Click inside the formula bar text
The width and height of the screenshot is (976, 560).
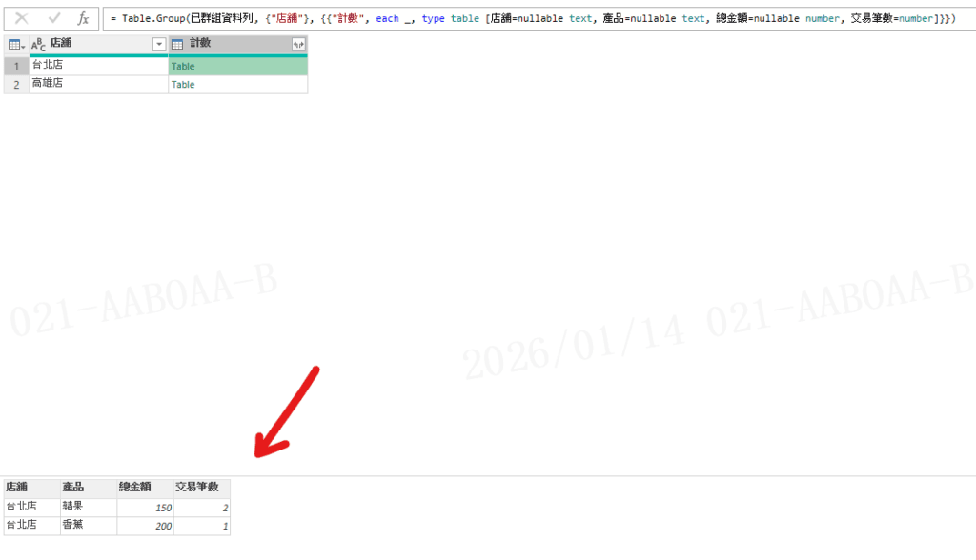(534, 18)
